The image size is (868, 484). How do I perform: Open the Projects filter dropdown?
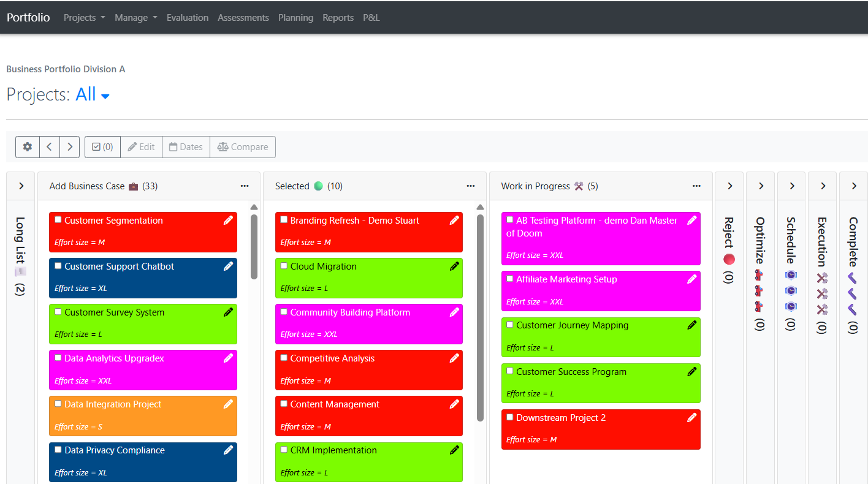click(93, 94)
